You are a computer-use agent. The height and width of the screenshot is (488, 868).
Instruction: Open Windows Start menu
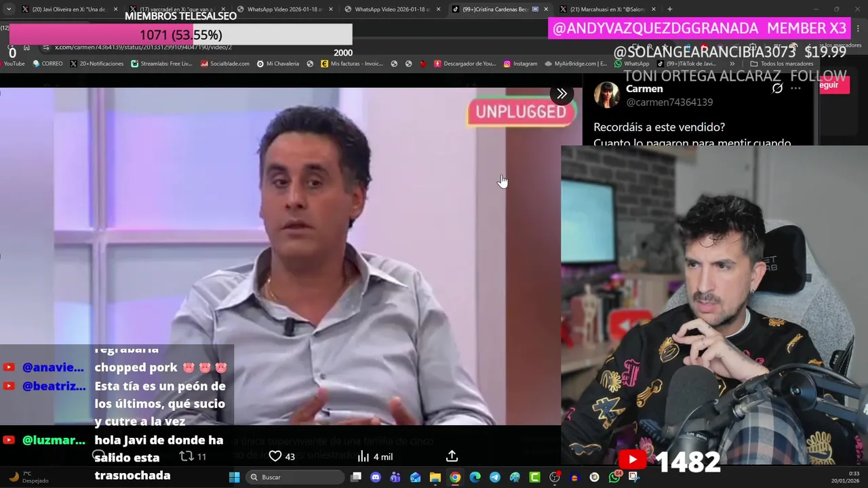point(234,477)
